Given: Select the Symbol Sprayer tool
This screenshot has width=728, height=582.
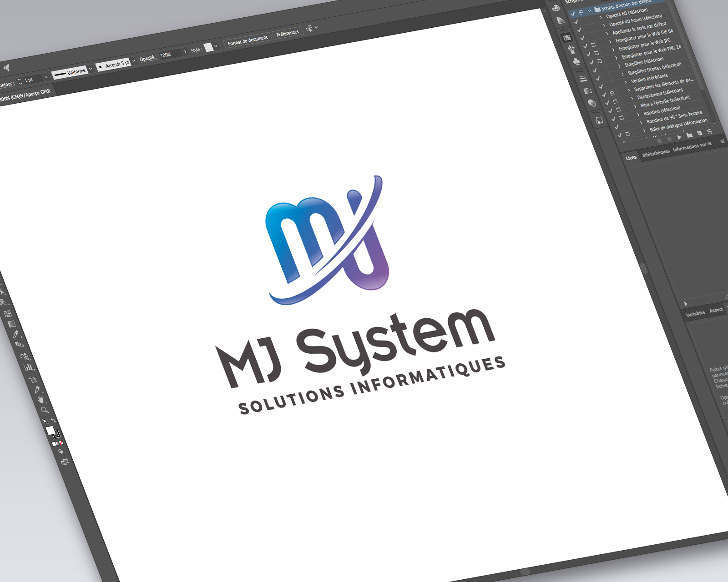Looking at the screenshot, I should [25, 357].
